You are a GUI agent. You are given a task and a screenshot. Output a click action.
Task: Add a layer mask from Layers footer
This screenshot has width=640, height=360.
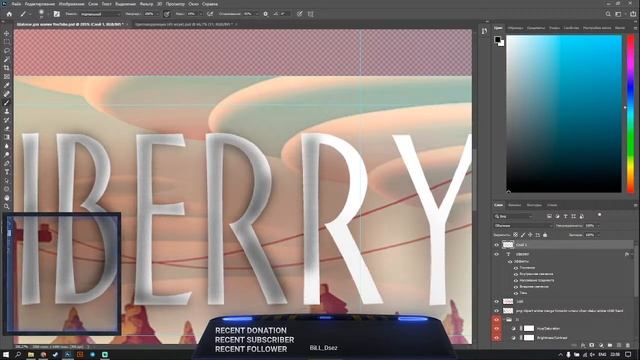coord(592,345)
